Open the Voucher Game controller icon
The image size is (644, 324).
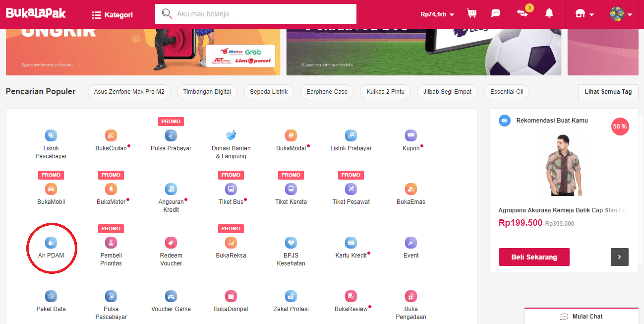pyautogui.click(x=171, y=296)
